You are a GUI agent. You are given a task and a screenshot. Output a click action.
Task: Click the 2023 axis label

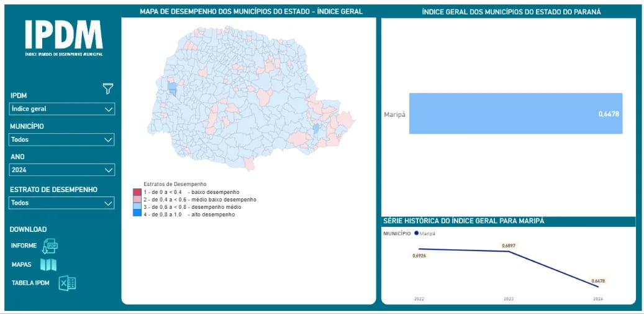pos(509,299)
